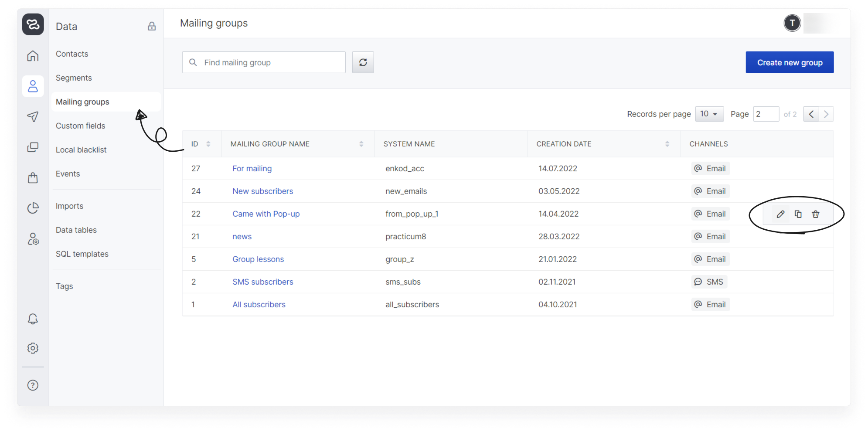Image resolution: width=868 pixels, height=432 pixels.
Task: Open Segments in the Data menu
Action: pyautogui.click(x=74, y=78)
